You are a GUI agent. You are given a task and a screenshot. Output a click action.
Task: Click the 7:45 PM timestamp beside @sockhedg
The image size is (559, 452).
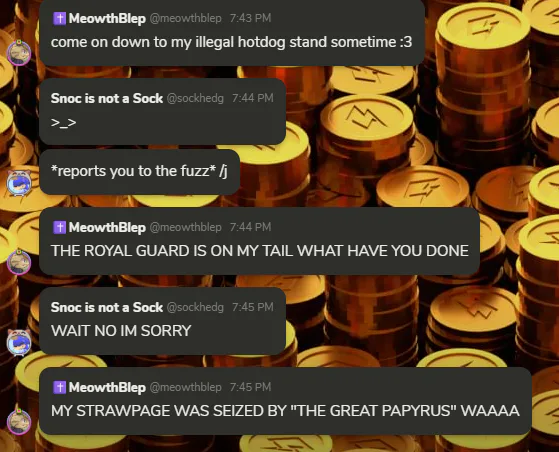(252, 307)
